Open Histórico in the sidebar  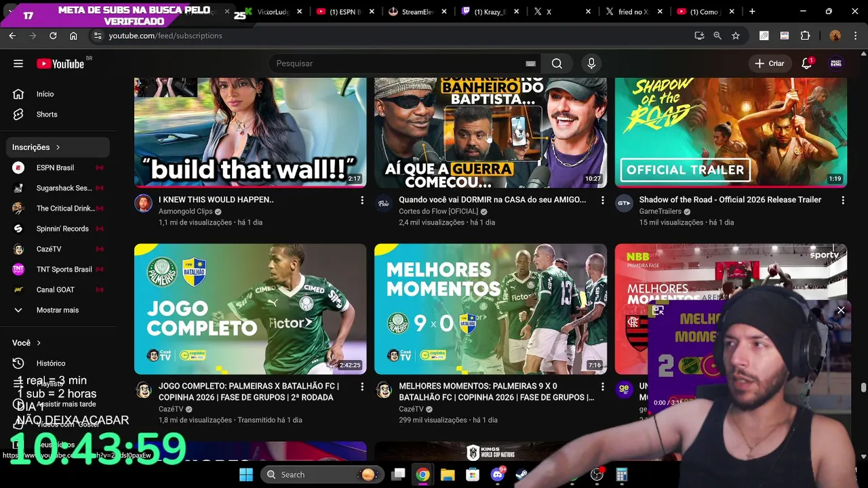[x=58, y=363]
